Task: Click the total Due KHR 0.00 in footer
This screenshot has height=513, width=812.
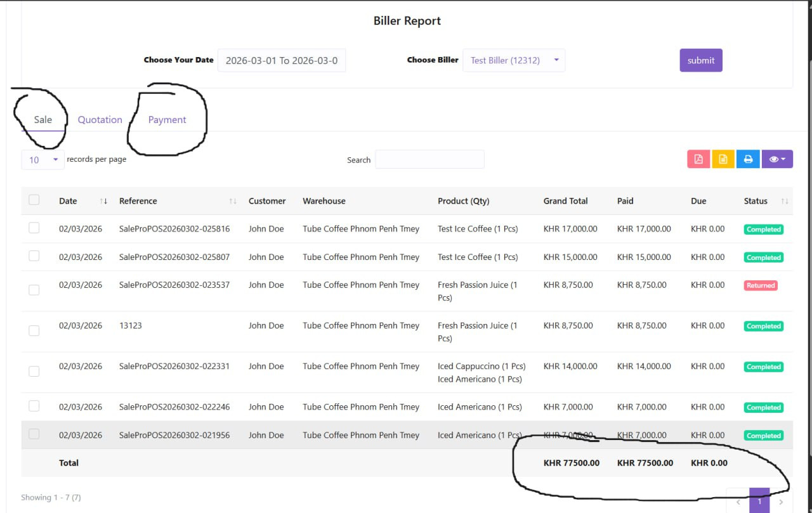Action: point(709,463)
